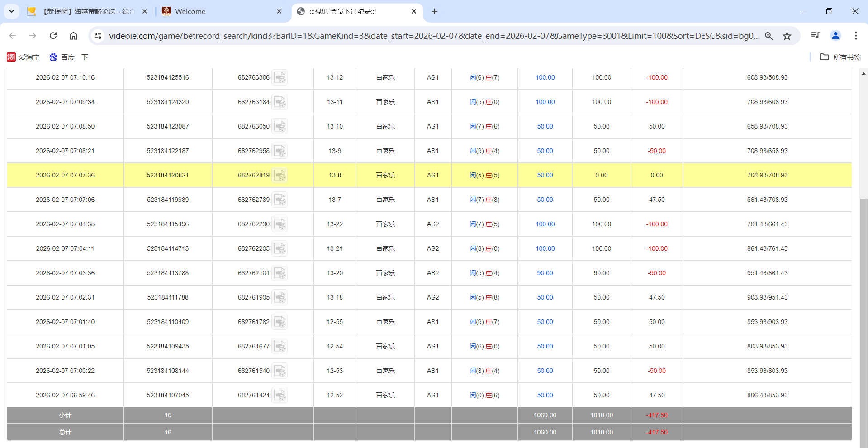Image resolution: width=868 pixels, height=448 pixels.
Task: Open video replay for record 682763306
Action: pyautogui.click(x=280, y=77)
